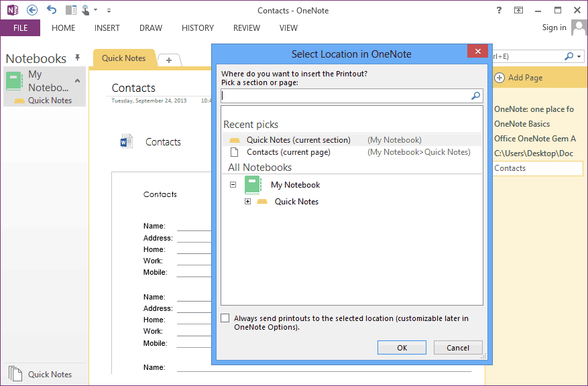The height and width of the screenshot is (386, 588).
Task: Open the Quick Notes section tab
Action: [124, 58]
